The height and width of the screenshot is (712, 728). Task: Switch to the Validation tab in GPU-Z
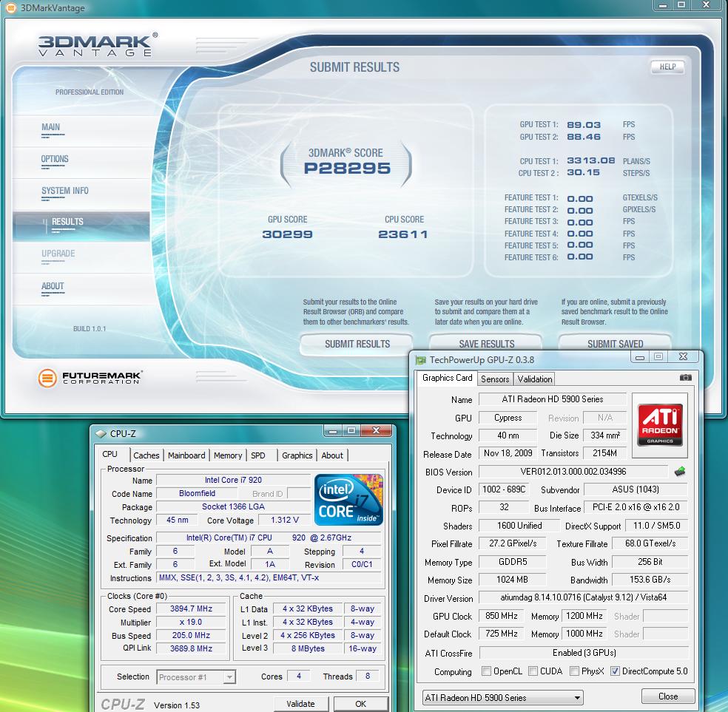[x=535, y=379]
